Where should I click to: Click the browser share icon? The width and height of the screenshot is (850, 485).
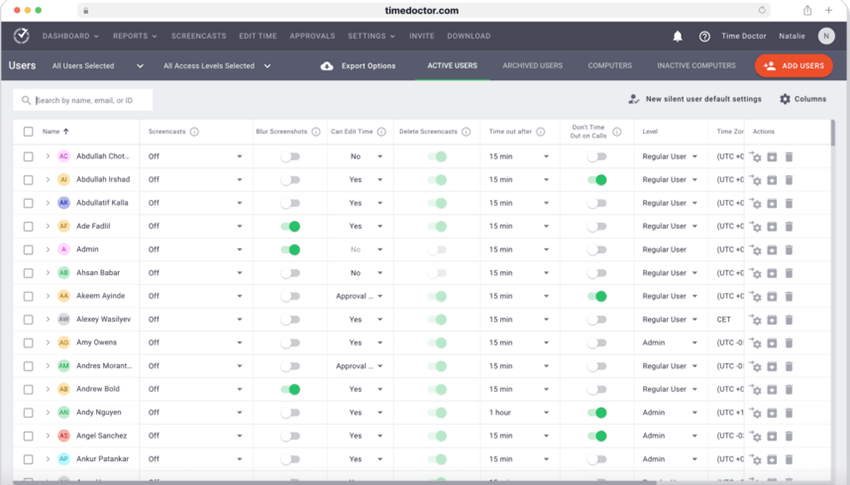click(807, 10)
